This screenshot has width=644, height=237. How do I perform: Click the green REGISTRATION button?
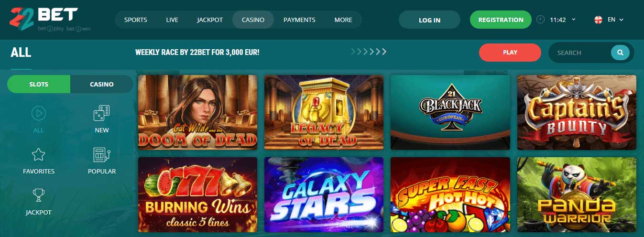coord(501,20)
